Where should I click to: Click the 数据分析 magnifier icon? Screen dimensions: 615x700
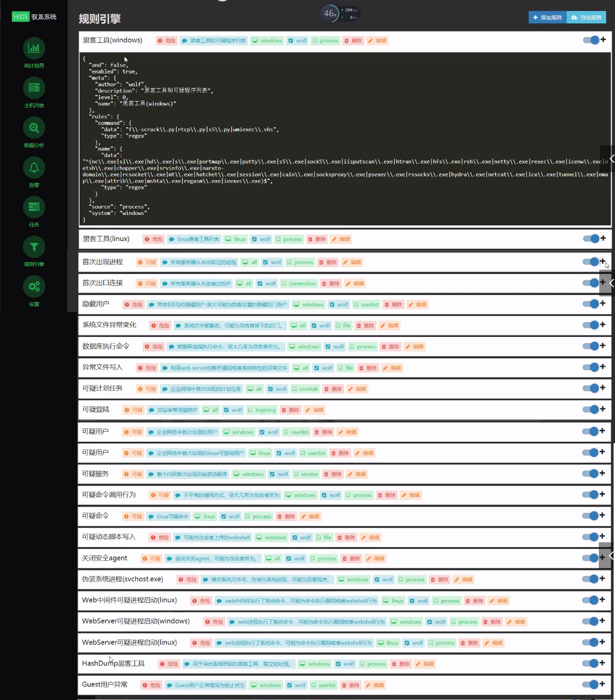[x=34, y=128]
